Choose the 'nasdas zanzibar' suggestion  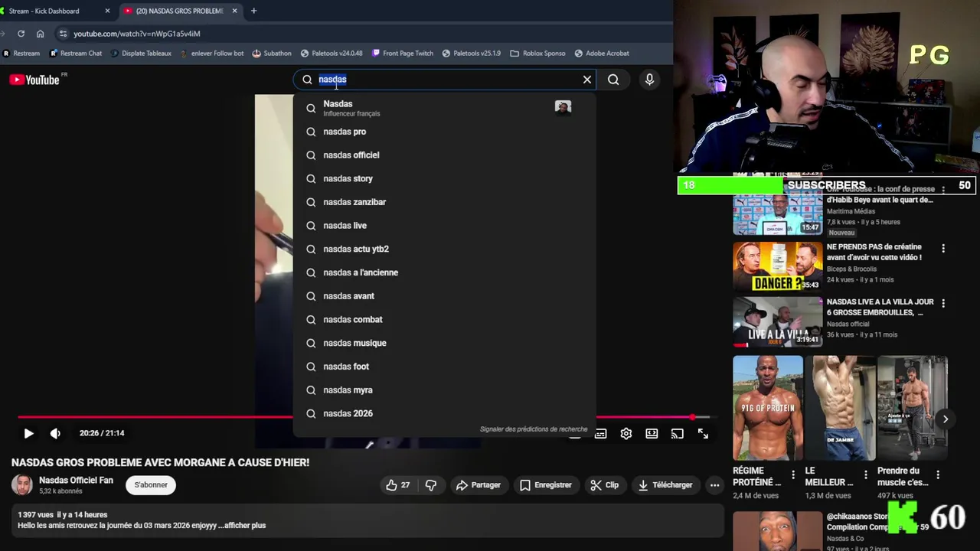coord(444,202)
